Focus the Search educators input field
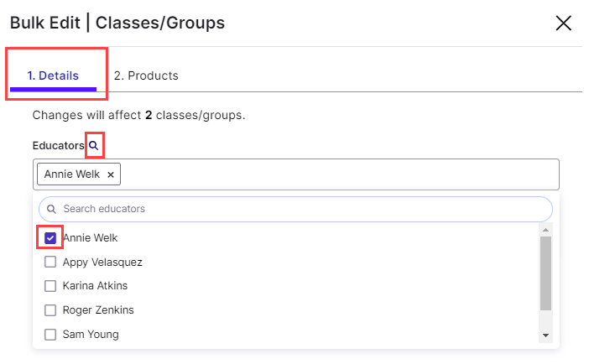Screen dimensions: 589x364 click(302, 209)
